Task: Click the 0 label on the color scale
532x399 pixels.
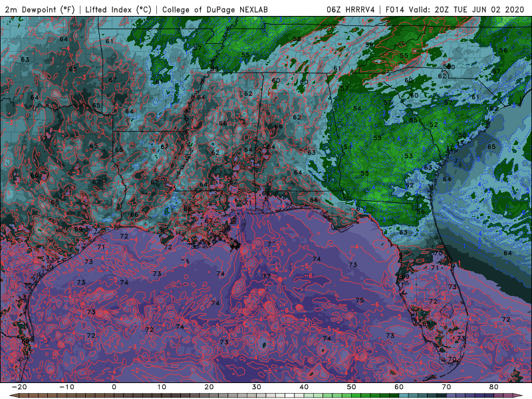Action: (114, 387)
